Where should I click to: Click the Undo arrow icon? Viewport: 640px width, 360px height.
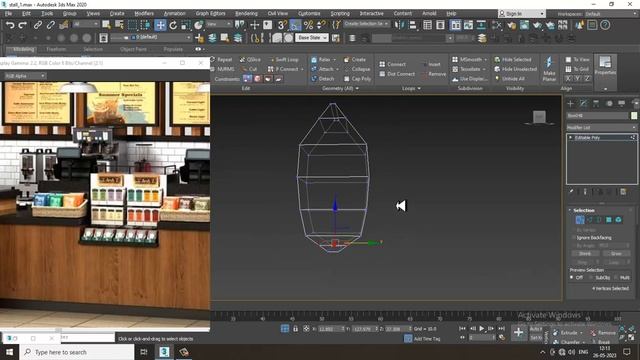10,25
